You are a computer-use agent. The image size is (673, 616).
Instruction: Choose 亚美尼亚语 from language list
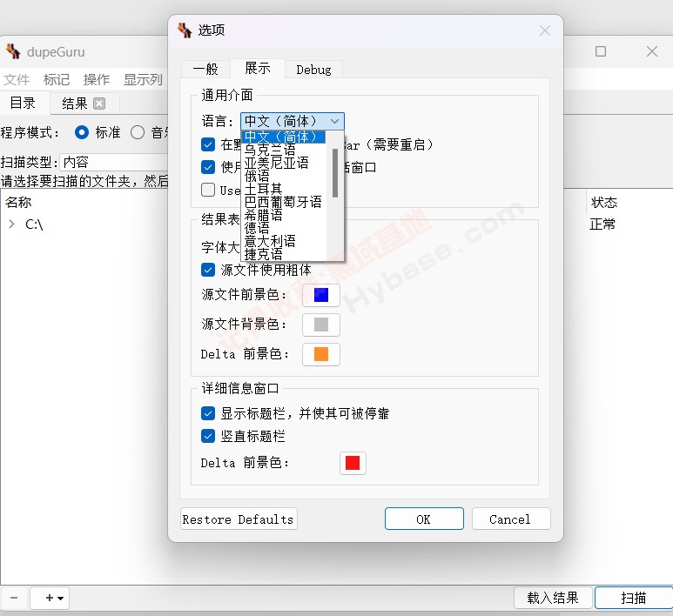(283, 163)
